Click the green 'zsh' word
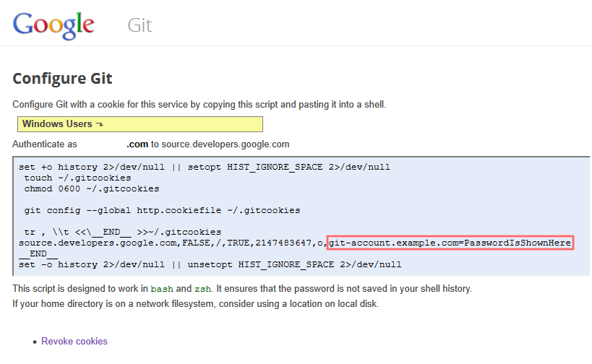The image size is (592, 364). pyautogui.click(x=202, y=289)
